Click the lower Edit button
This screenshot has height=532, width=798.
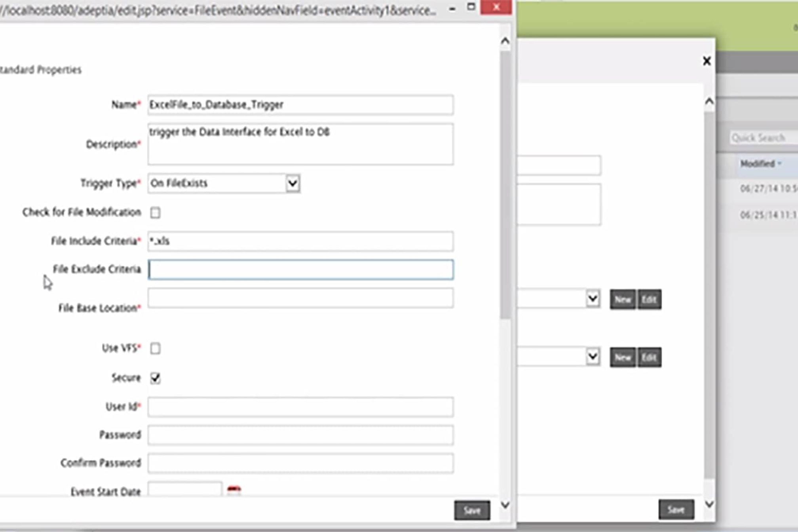point(649,357)
